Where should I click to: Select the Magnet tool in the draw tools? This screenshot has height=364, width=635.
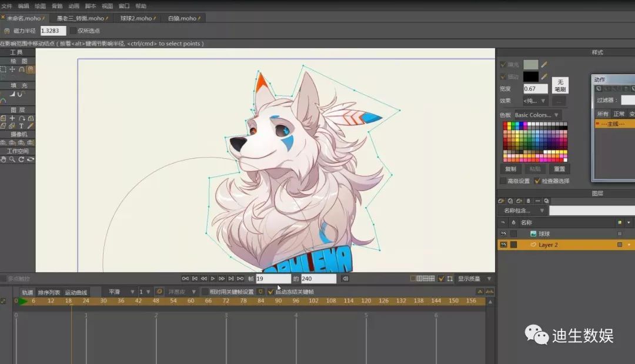pyautogui.click(x=31, y=69)
